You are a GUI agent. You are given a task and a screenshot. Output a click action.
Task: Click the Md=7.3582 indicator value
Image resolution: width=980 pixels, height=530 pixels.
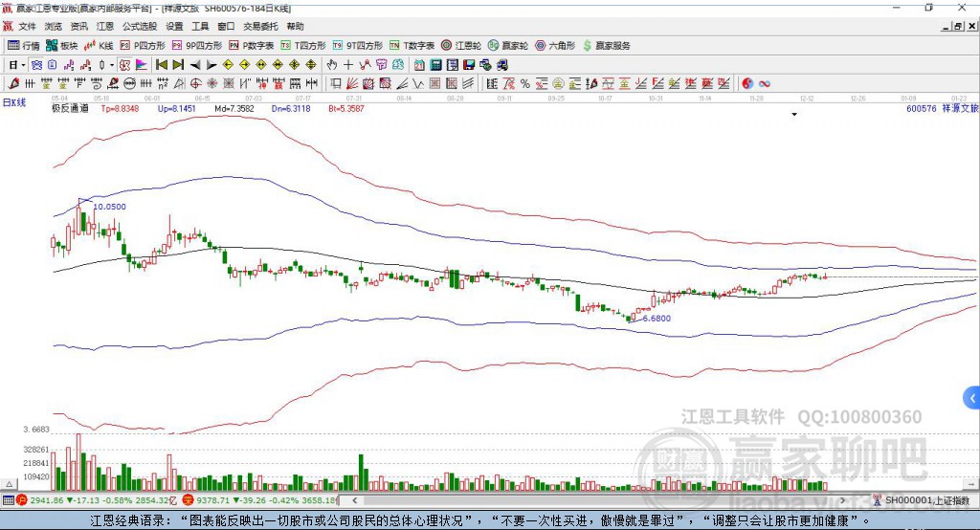234,108
